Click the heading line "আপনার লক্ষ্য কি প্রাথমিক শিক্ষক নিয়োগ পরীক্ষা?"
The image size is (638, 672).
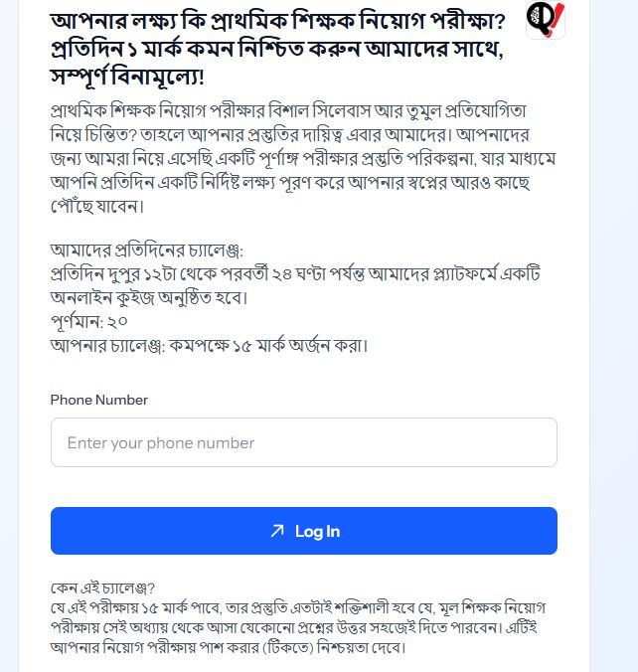coord(277,21)
